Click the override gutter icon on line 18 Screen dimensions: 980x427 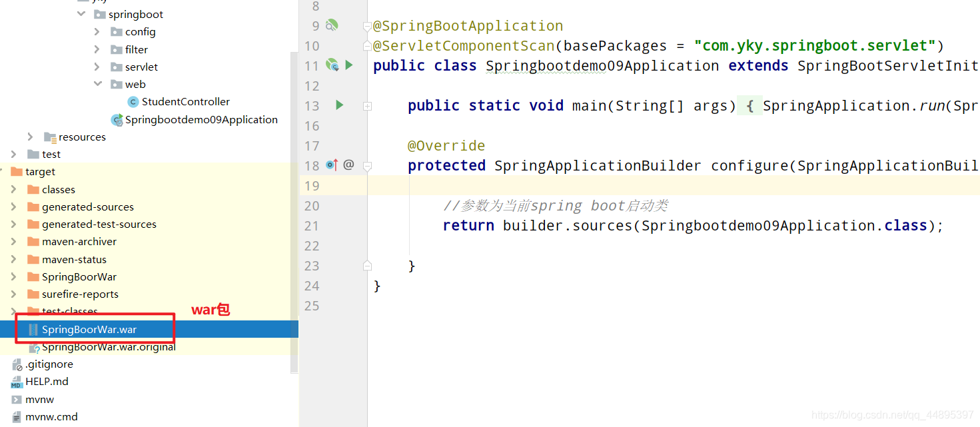point(332,165)
